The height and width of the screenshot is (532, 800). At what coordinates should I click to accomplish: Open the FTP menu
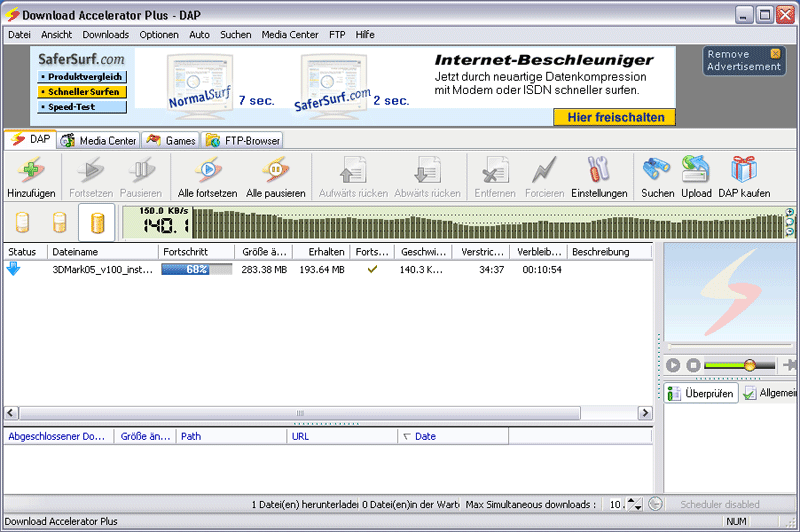click(337, 35)
